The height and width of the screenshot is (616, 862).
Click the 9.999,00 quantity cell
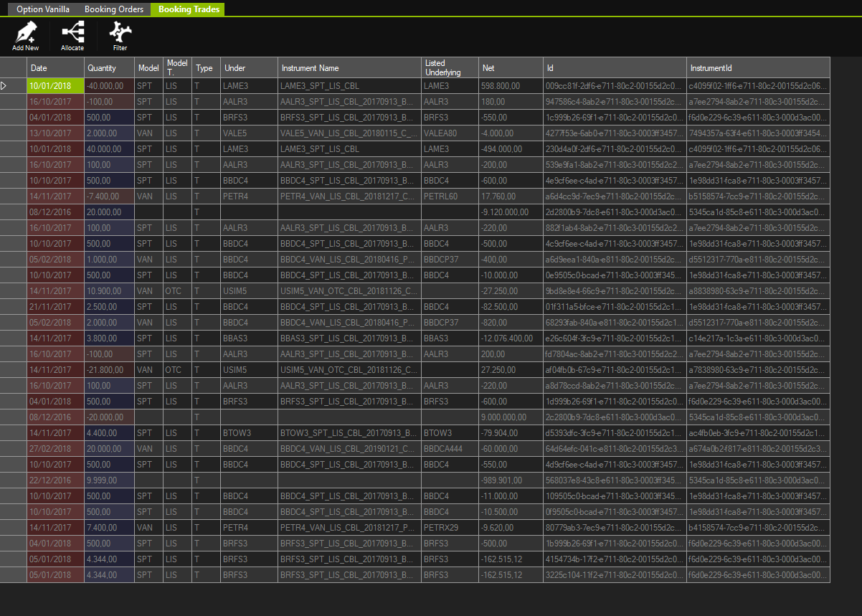(x=109, y=480)
